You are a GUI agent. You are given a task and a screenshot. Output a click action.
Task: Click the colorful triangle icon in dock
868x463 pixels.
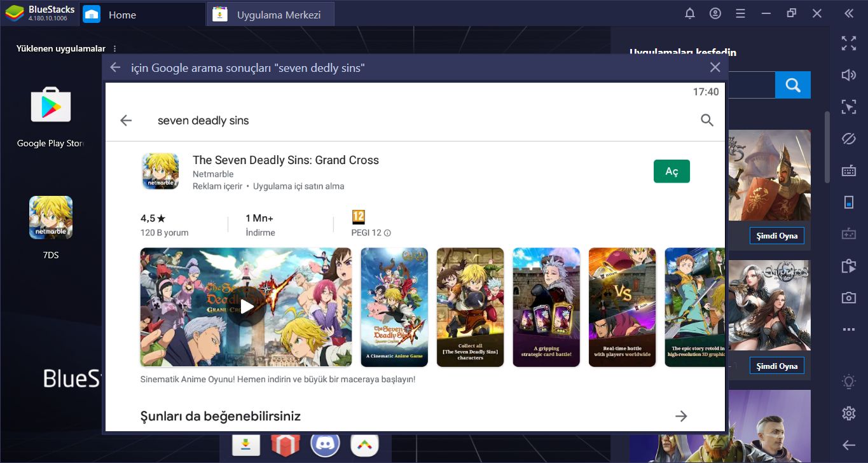click(x=364, y=445)
